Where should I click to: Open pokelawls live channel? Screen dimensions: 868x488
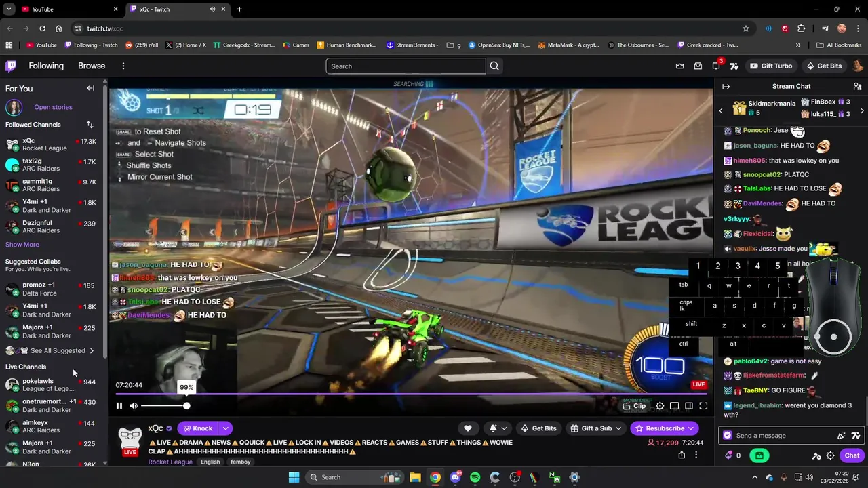(x=52, y=385)
